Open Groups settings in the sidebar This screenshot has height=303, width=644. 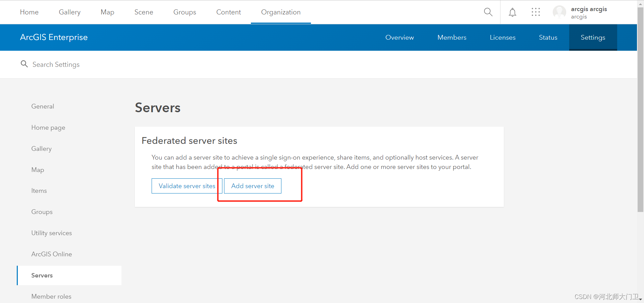pyautogui.click(x=42, y=212)
